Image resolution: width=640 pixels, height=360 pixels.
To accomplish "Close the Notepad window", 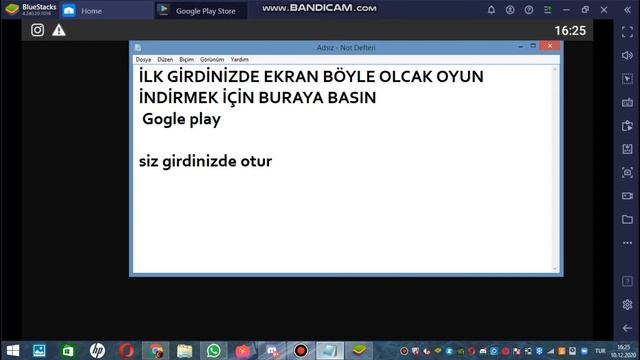I will 550,46.
